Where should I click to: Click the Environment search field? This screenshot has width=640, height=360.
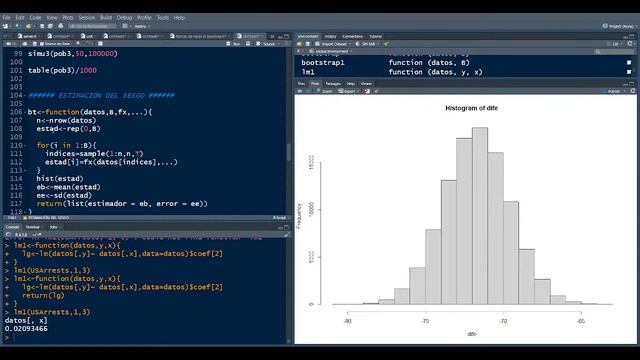[x=613, y=51]
